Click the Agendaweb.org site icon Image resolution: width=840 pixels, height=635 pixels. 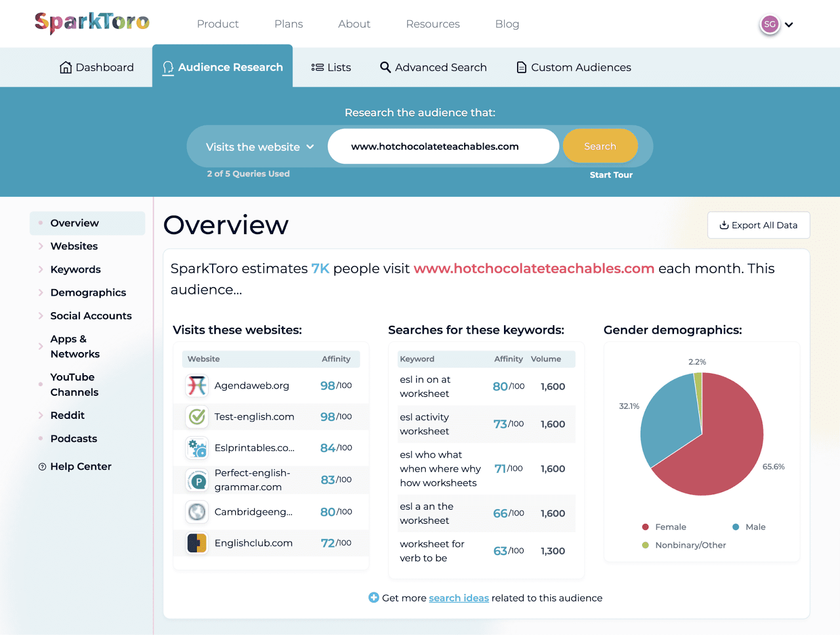[x=197, y=386]
